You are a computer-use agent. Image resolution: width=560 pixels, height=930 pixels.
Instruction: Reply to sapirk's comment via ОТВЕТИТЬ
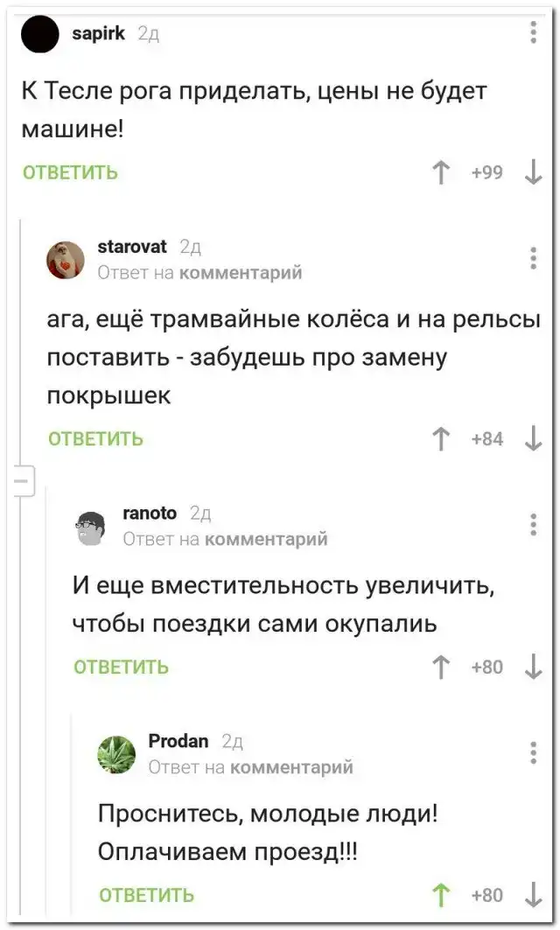point(70,173)
